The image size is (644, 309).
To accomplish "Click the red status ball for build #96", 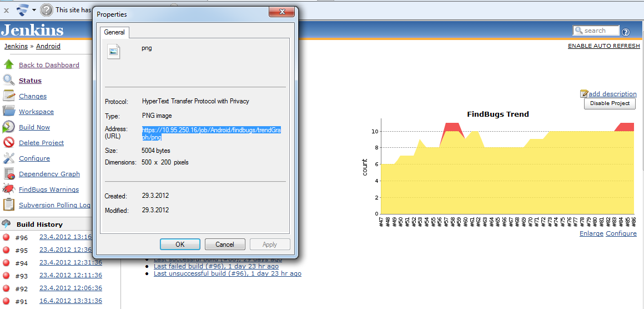I will click(x=6, y=237).
